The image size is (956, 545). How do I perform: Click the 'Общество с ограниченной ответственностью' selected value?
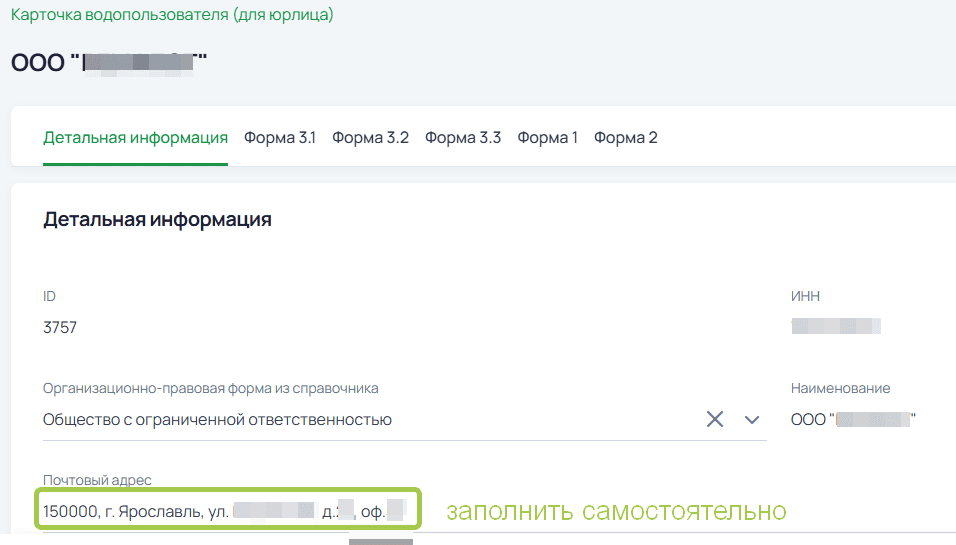click(217, 420)
